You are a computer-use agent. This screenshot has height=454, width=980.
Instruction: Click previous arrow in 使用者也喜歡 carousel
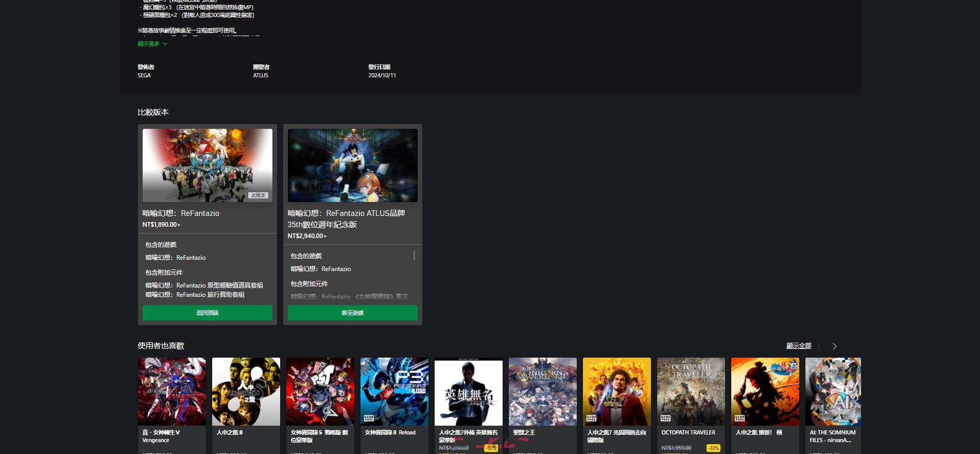(x=819, y=346)
